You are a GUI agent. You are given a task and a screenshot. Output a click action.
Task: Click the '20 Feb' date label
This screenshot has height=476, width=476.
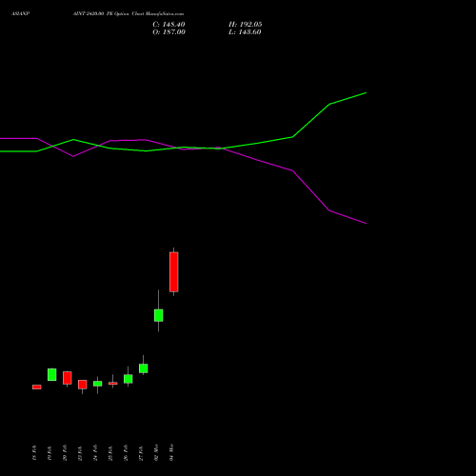point(65,453)
